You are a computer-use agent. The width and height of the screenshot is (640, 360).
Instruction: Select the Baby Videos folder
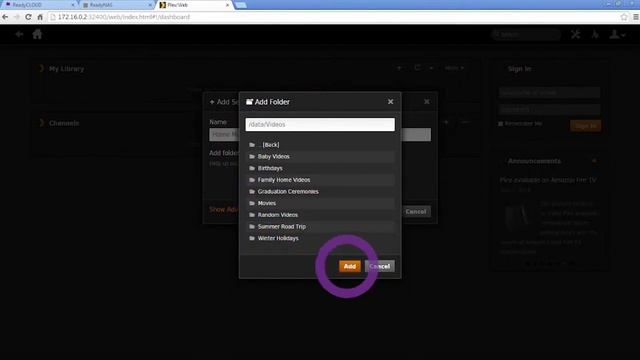[320, 156]
